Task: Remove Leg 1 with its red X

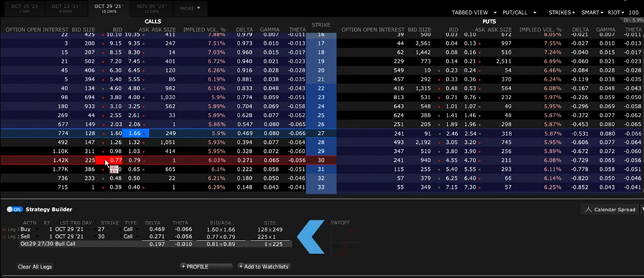Action: pyautogui.click(x=4, y=230)
